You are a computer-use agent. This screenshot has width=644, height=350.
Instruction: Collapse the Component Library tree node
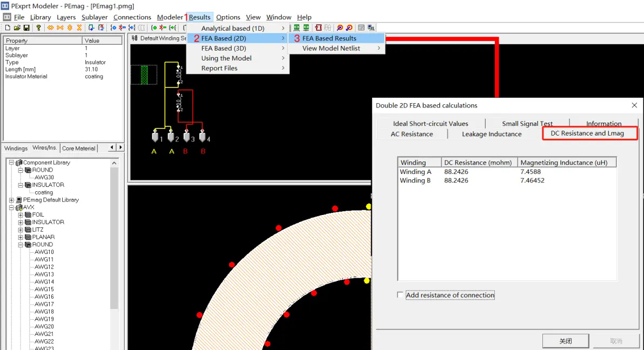(x=12, y=163)
